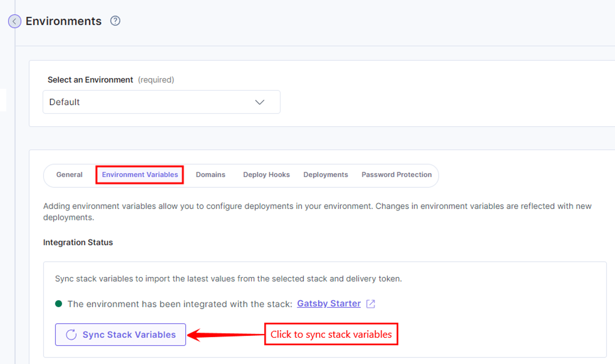This screenshot has height=364, width=615.
Task: Open the Password Protection tab
Action: click(397, 175)
